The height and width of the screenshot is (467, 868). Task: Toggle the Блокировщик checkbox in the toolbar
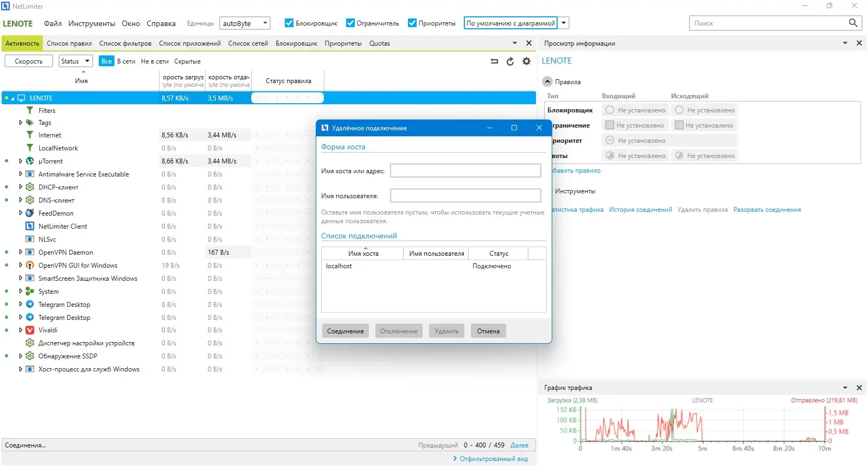pyautogui.click(x=289, y=23)
